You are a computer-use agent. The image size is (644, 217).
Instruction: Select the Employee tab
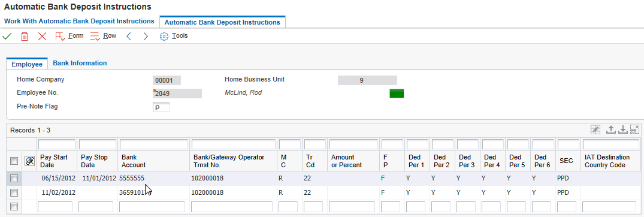coord(27,64)
